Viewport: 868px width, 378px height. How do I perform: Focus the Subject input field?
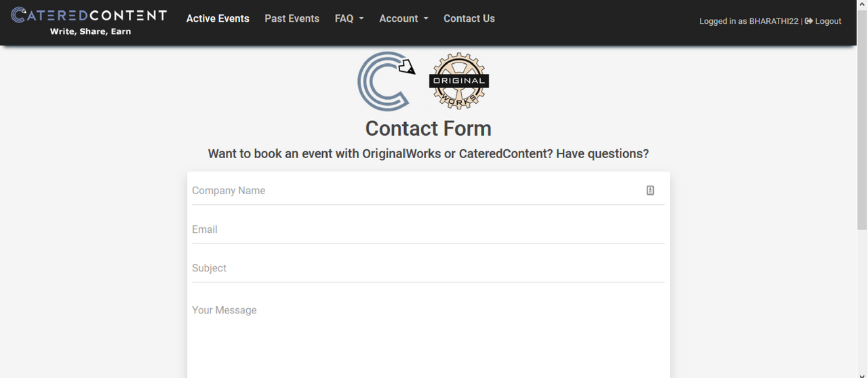click(428, 268)
